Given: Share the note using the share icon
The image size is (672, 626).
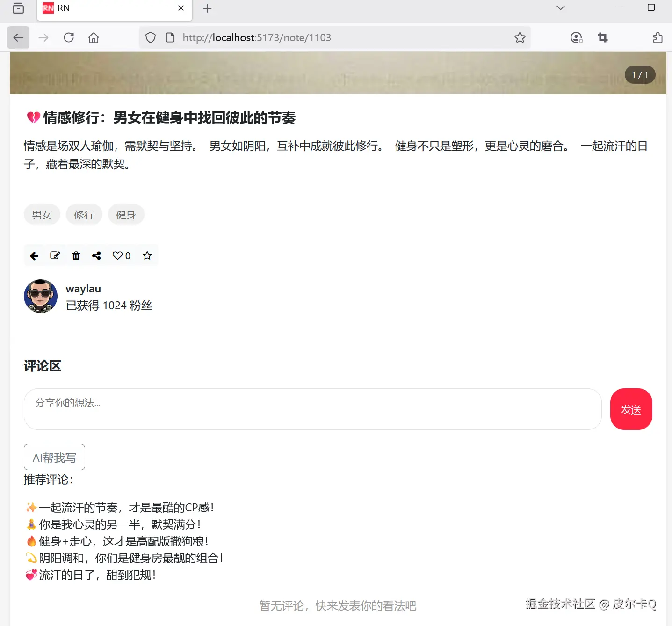Looking at the screenshot, I should (x=96, y=255).
